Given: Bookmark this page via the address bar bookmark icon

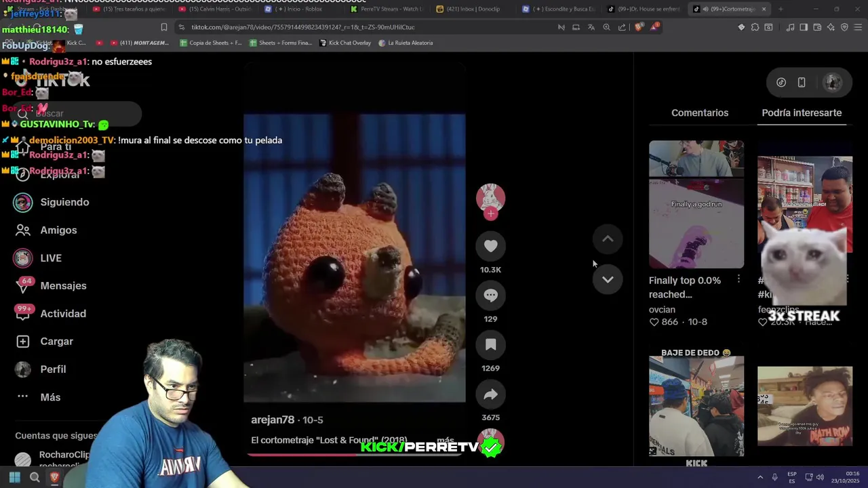Looking at the screenshot, I should (163, 27).
